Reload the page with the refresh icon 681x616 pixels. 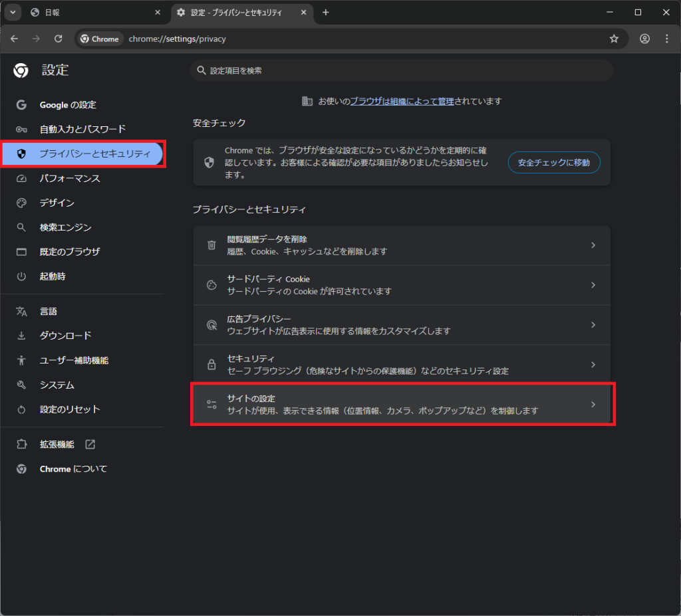[58, 39]
